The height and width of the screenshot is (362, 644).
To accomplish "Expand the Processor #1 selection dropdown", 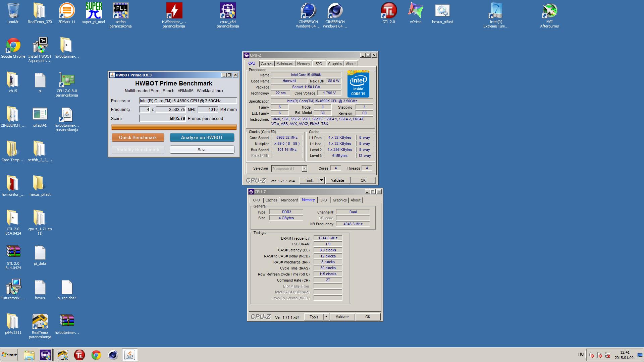I will tap(304, 169).
